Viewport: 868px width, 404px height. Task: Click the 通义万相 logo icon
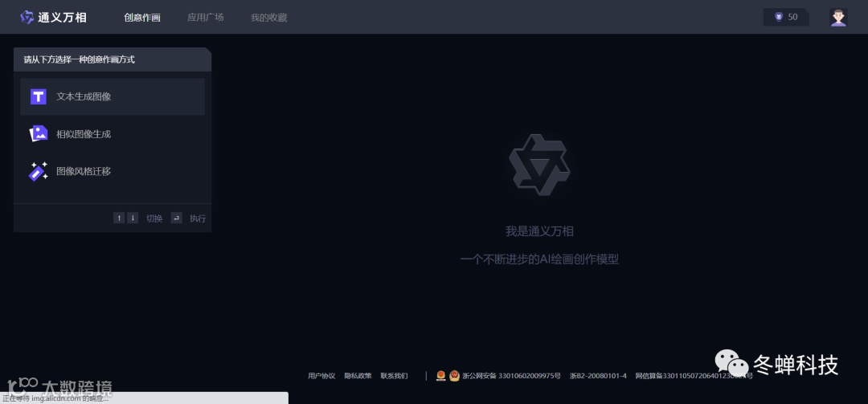(x=27, y=17)
